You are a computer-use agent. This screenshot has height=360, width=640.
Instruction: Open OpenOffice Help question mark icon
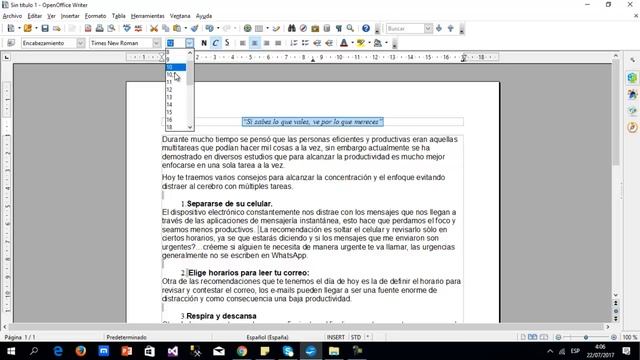[x=366, y=28]
